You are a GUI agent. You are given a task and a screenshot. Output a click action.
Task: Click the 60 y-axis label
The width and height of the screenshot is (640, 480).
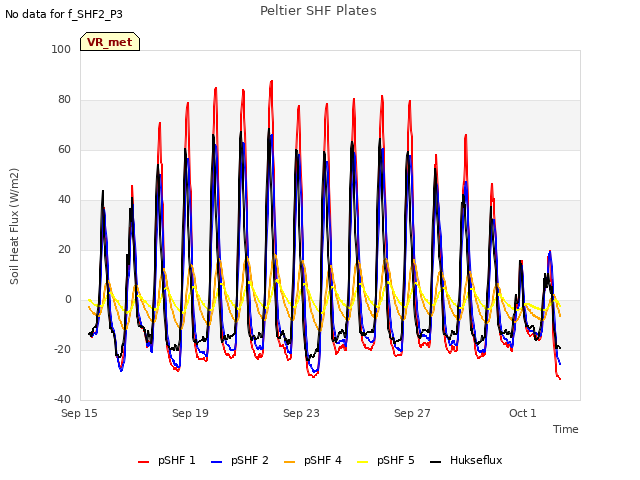(x=64, y=149)
